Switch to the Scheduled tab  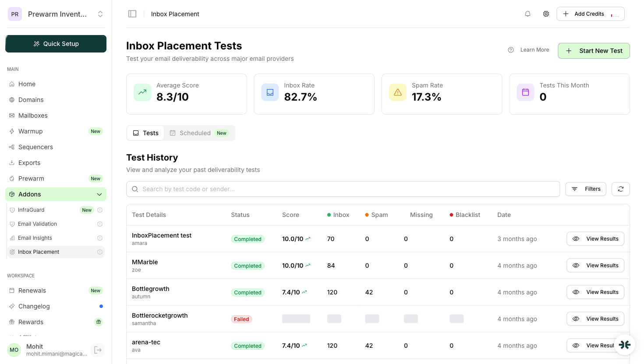pyautogui.click(x=195, y=133)
